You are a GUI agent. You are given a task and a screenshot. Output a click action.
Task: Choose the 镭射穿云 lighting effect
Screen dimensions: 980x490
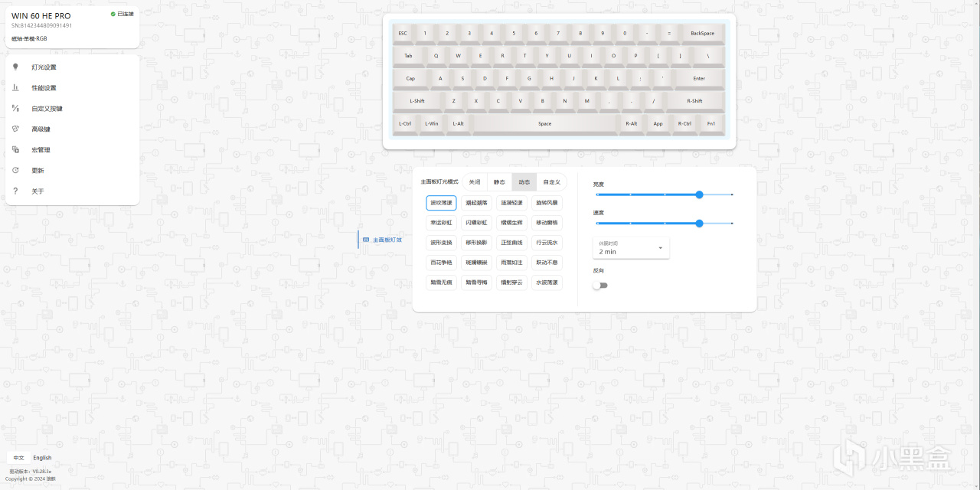[x=511, y=283]
